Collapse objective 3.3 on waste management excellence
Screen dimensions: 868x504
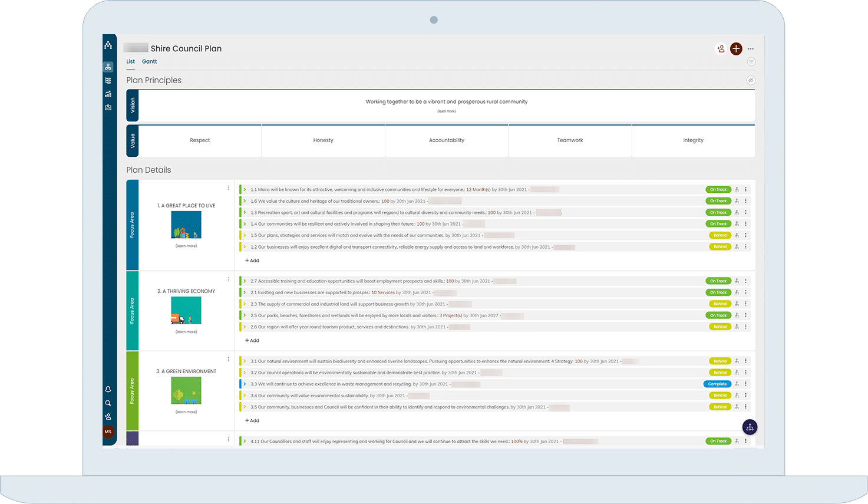pyautogui.click(x=246, y=384)
